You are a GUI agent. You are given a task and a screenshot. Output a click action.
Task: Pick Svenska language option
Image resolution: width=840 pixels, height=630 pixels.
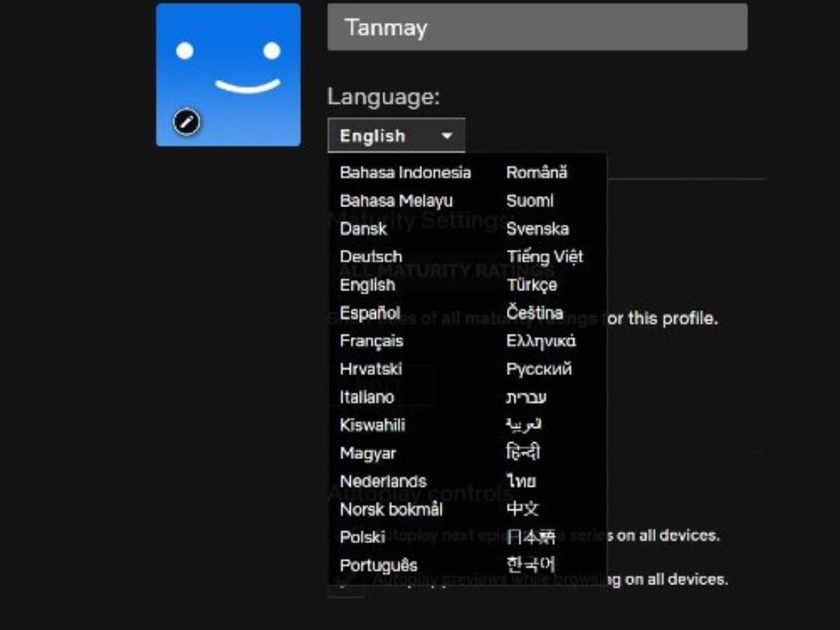pos(538,229)
